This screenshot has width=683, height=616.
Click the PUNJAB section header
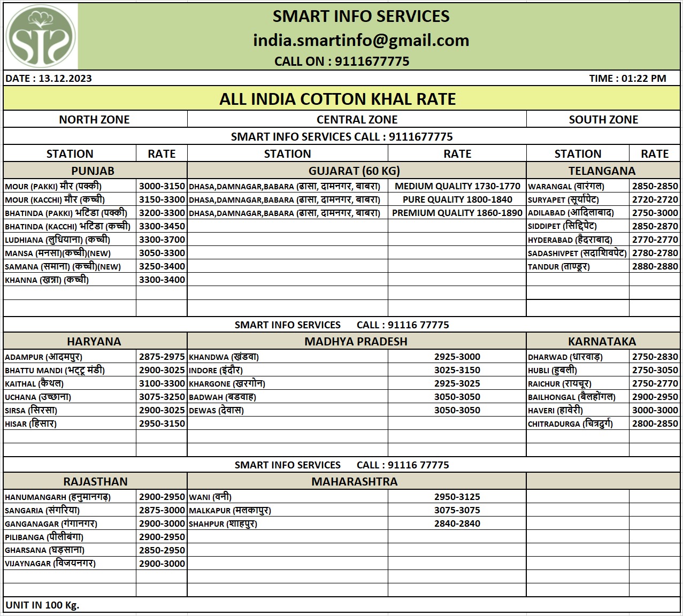tap(93, 171)
